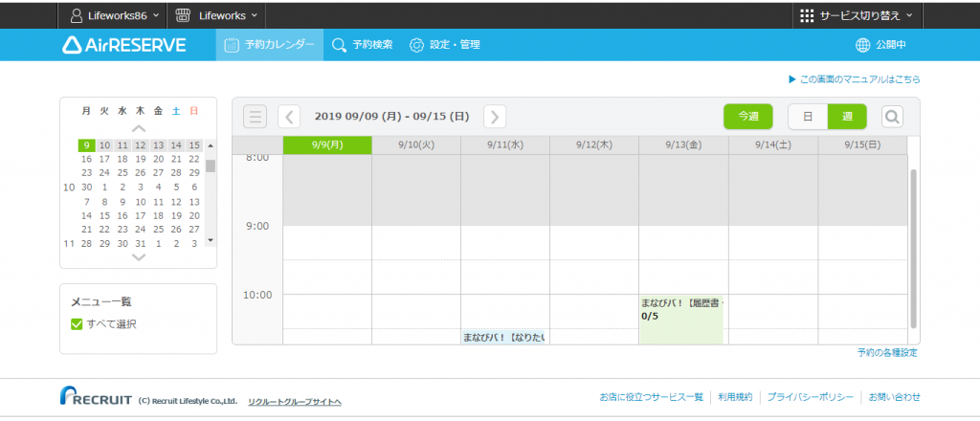Click the globe 公開中 status icon
The height and width of the screenshot is (421, 980).
point(862,45)
